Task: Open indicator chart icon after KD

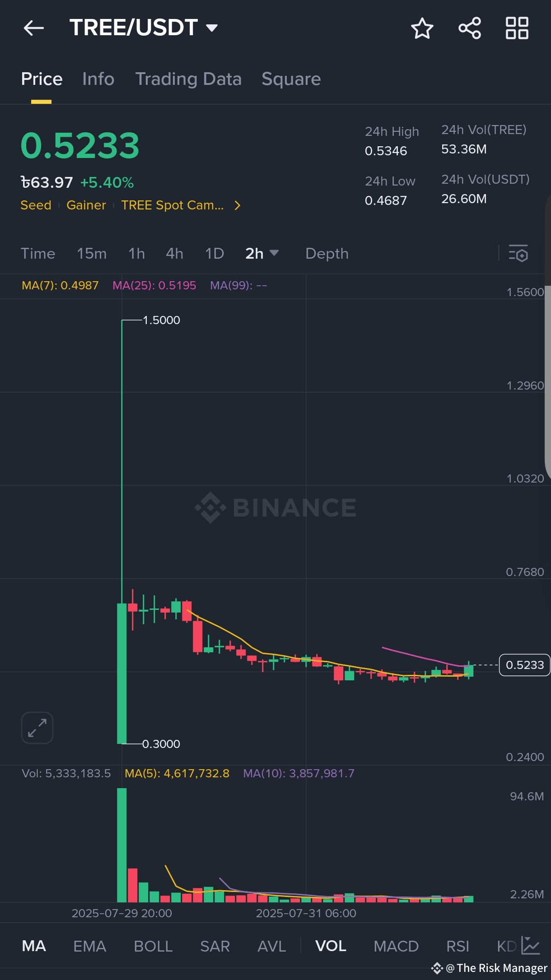Action: (x=531, y=946)
